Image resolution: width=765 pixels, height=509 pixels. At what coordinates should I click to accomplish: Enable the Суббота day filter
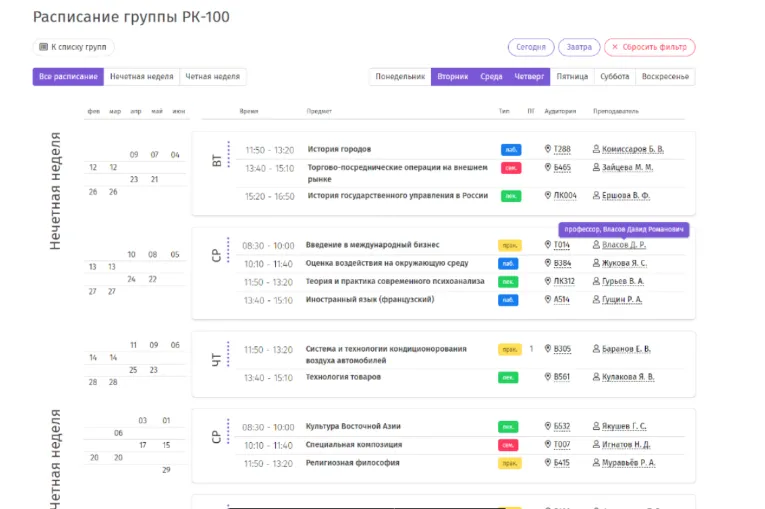pyautogui.click(x=614, y=77)
